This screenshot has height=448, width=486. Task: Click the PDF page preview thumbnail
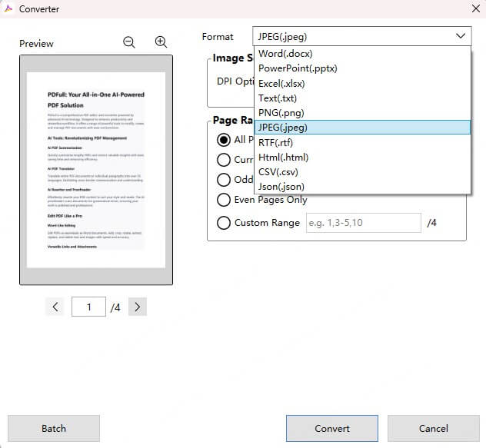point(96,170)
